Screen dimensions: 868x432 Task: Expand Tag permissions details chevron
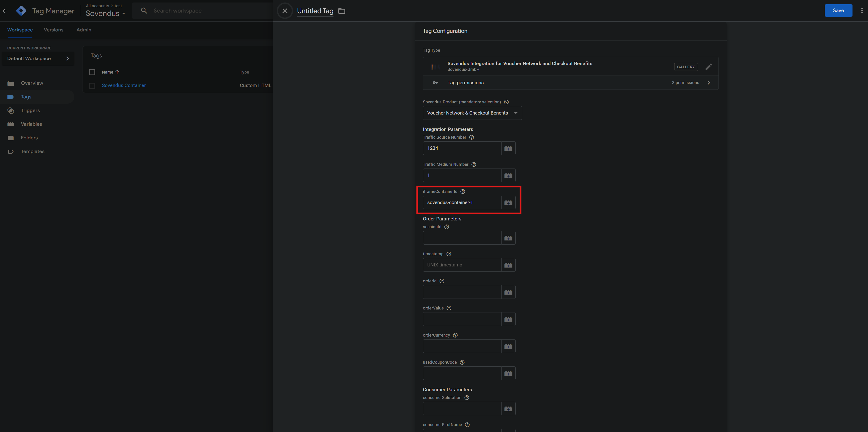tap(709, 83)
